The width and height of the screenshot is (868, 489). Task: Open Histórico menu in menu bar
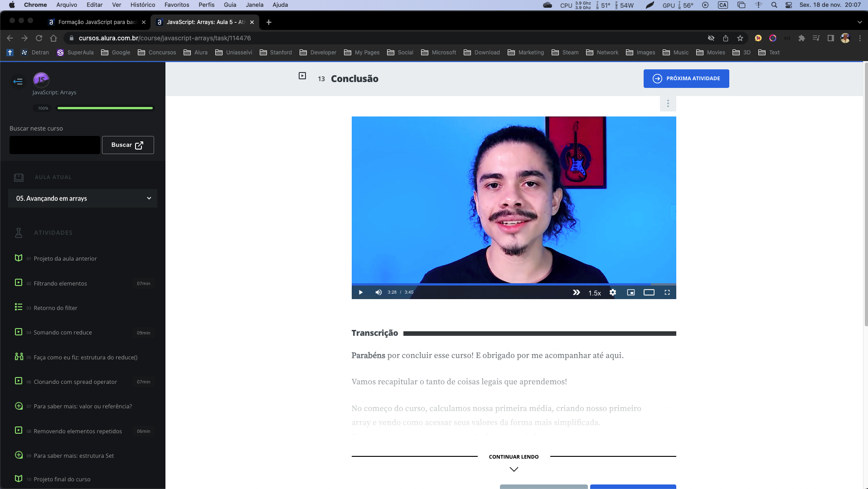point(143,5)
